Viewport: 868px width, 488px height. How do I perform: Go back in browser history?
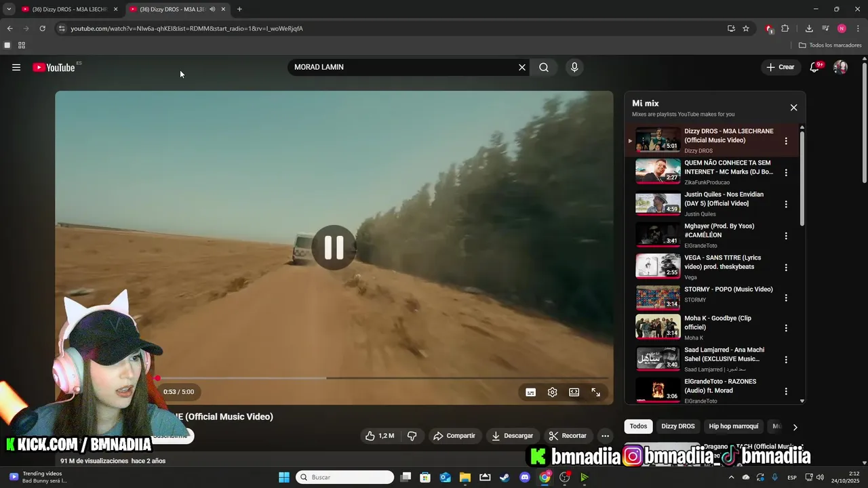pyautogui.click(x=9, y=28)
